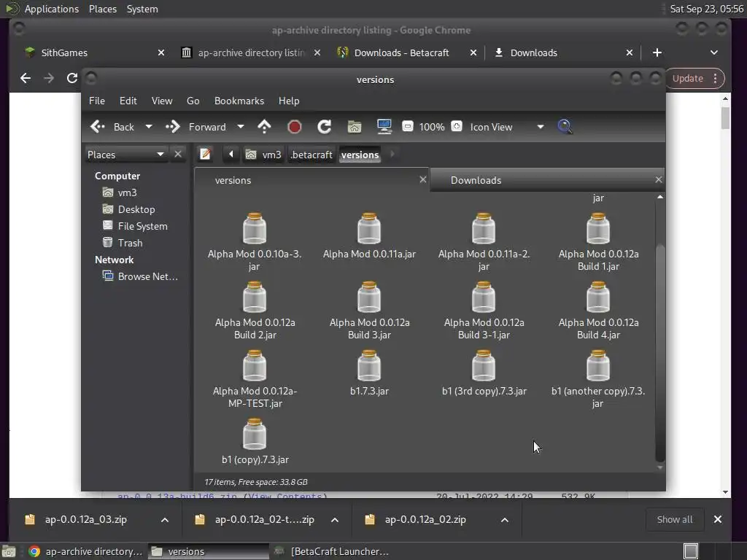The height and width of the screenshot is (560, 747).
Task: Open the Bookmarks menu
Action: 239,101
